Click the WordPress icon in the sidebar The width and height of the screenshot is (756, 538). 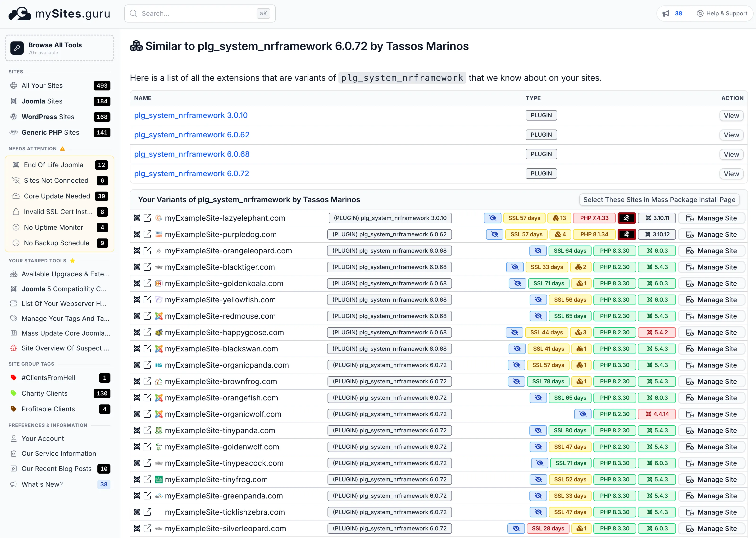click(14, 117)
